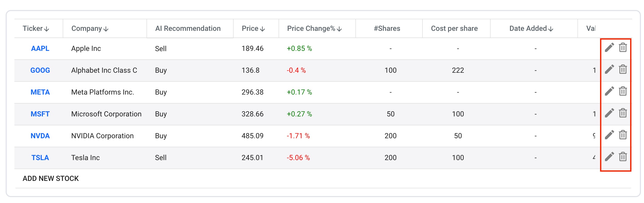644x203 pixels.
Task: Click the 136.8 price value
Action: click(x=251, y=70)
